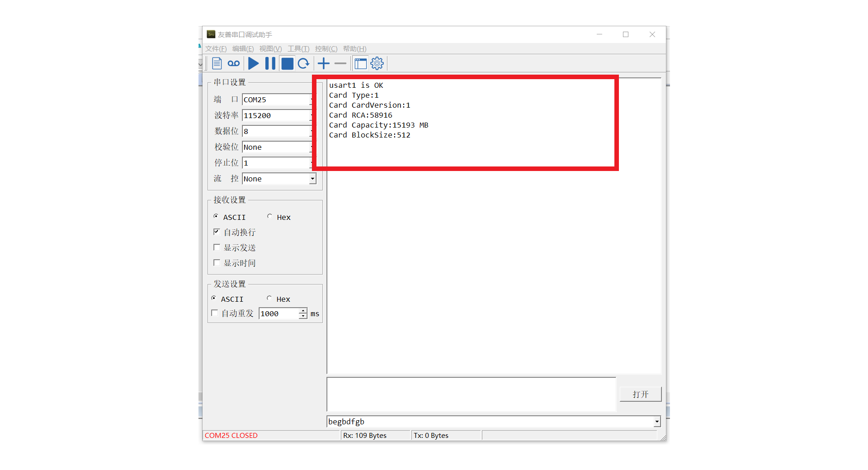Click the 'Card BlockSize:512' line
The image size is (868, 470).
(369, 135)
